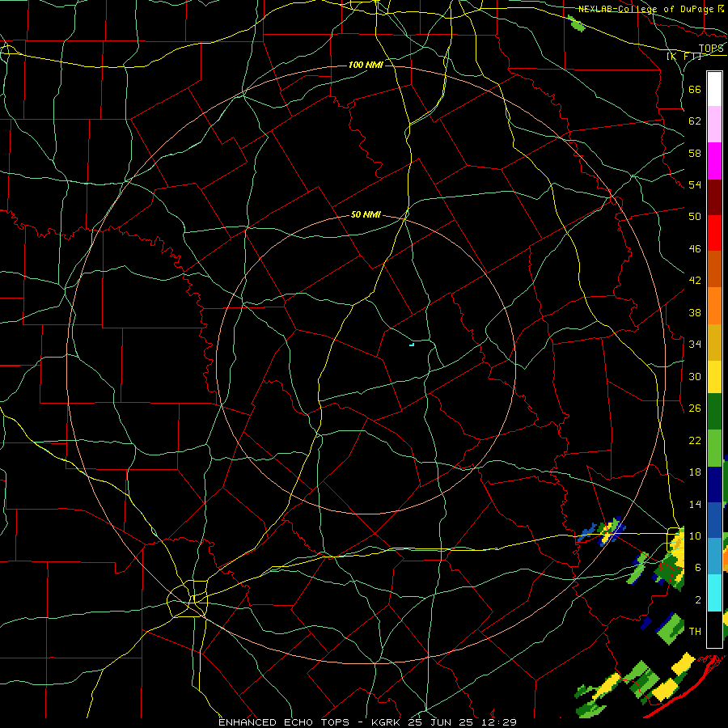Click the magenta legend swatch
This screenshot has height=728, width=728.
(714, 161)
